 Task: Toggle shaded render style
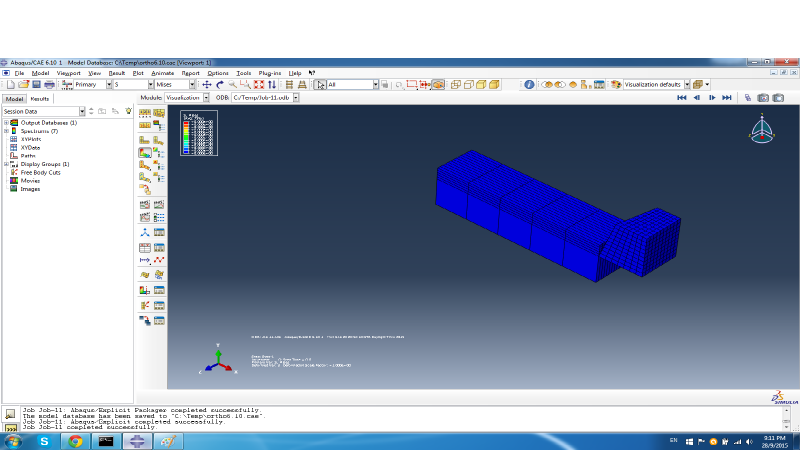point(494,85)
